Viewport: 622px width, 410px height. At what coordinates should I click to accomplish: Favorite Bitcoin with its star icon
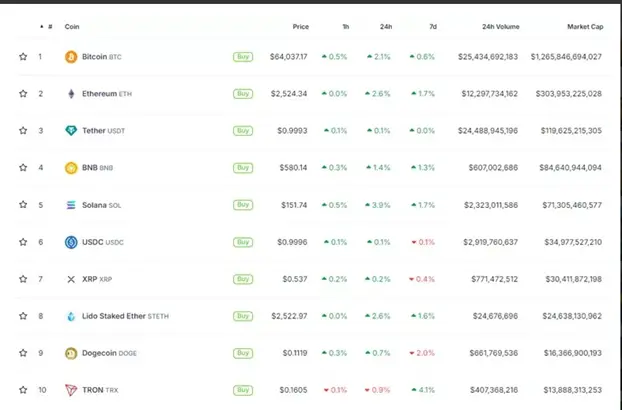pyautogui.click(x=23, y=57)
